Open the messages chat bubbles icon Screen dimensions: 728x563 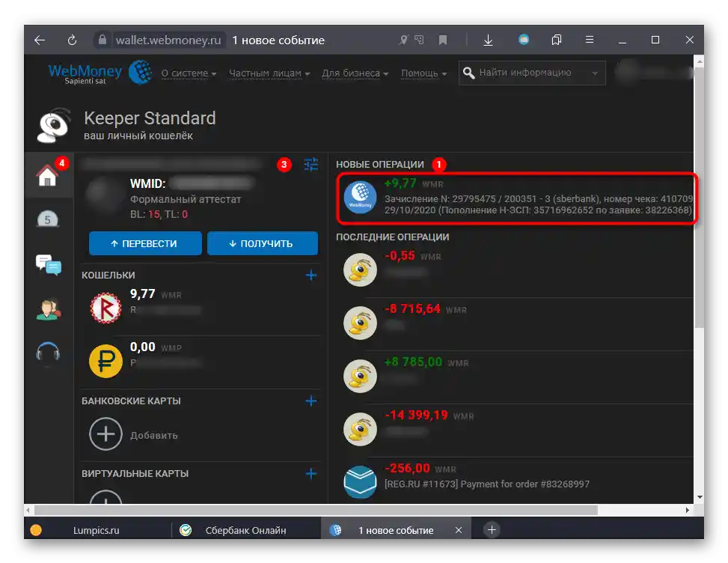click(x=49, y=265)
